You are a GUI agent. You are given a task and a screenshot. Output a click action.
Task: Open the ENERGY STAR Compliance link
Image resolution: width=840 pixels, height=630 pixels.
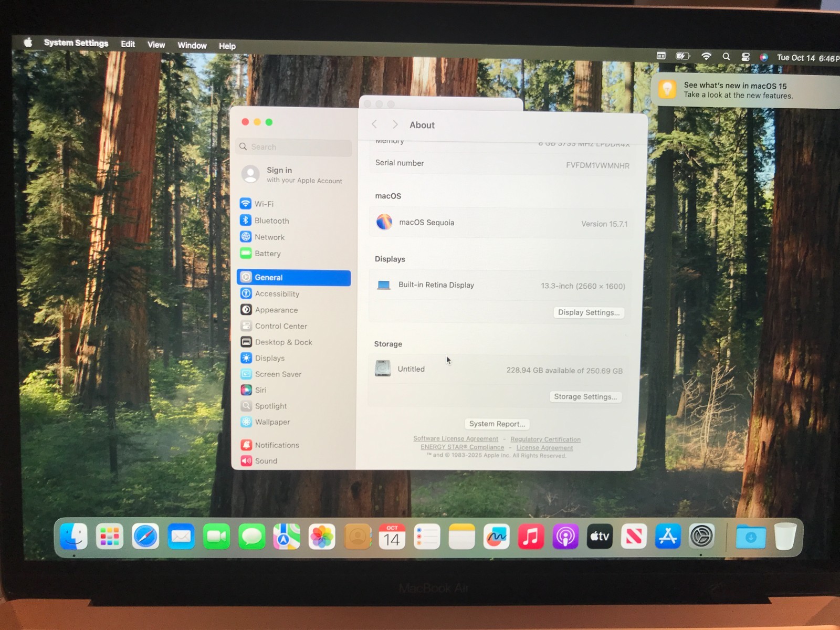click(462, 447)
